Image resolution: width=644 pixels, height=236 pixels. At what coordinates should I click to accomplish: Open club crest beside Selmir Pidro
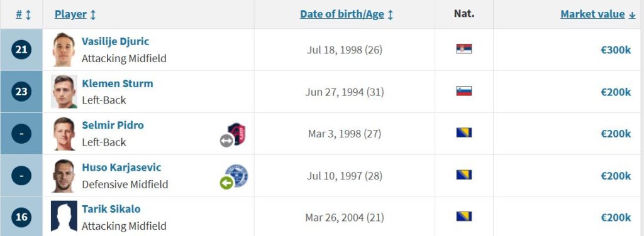pos(237,134)
